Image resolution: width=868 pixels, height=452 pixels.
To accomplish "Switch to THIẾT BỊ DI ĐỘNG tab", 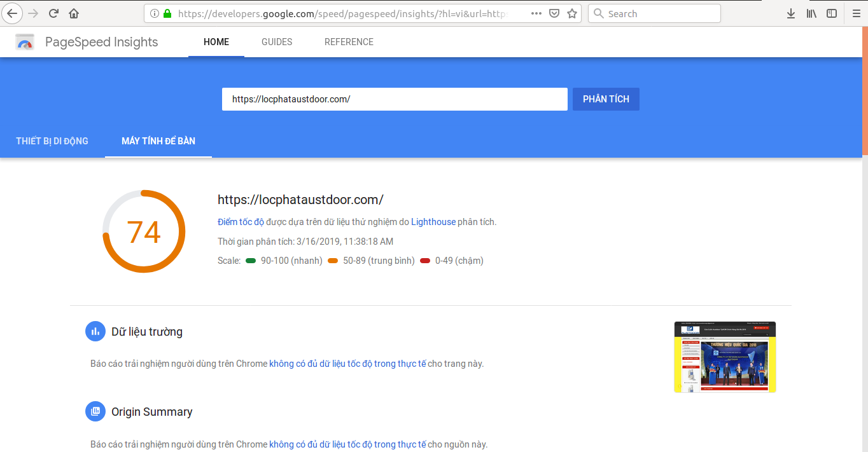I will tap(52, 141).
